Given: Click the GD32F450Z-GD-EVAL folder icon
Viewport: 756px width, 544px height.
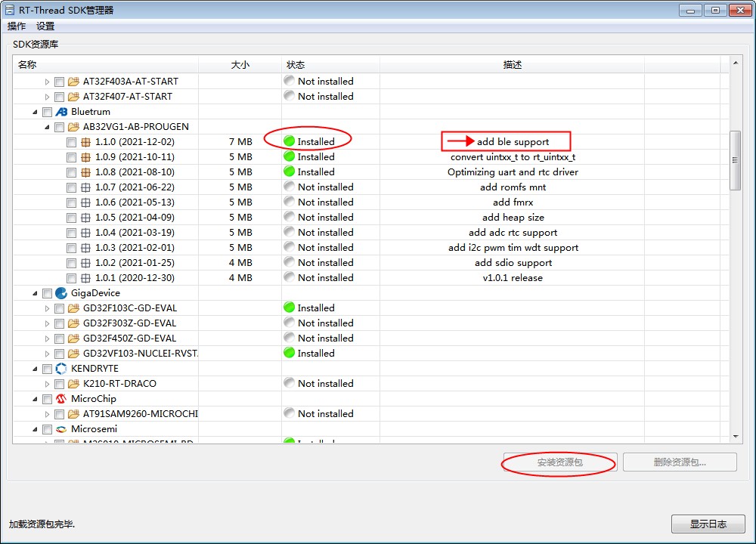Looking at the screenshot, I should pos(73,338).
